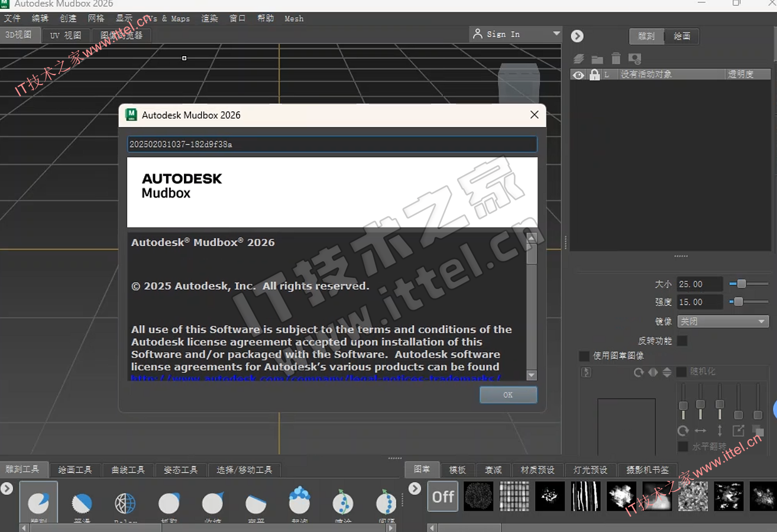
Task: Expand the stamp tray arrow button
Action: [415, 489]
